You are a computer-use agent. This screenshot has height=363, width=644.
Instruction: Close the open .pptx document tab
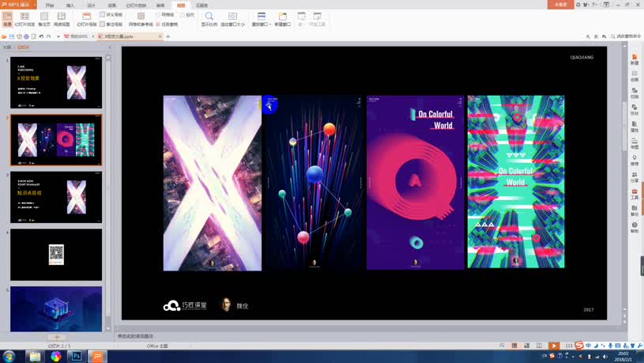[160, 36]
